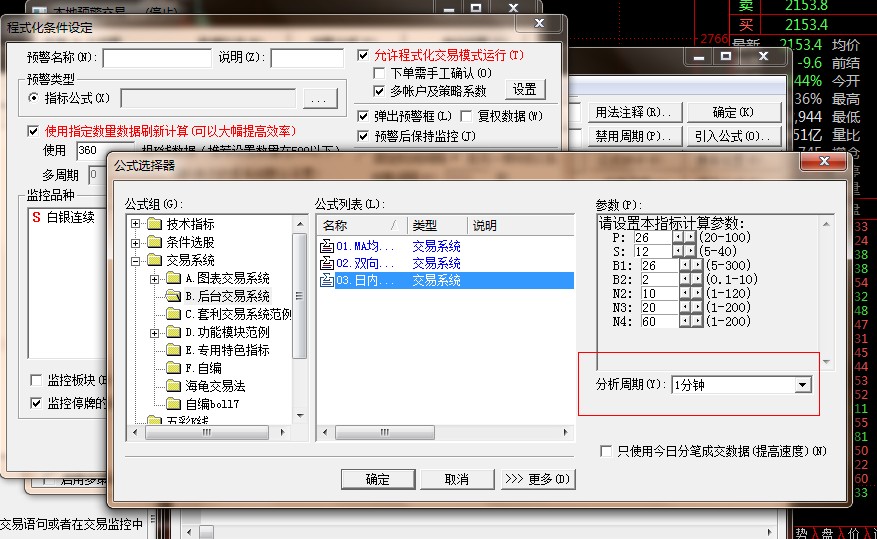Click the 预警名称 input field
This screenshot has width=877, height=539.
[x=157, y=58]
